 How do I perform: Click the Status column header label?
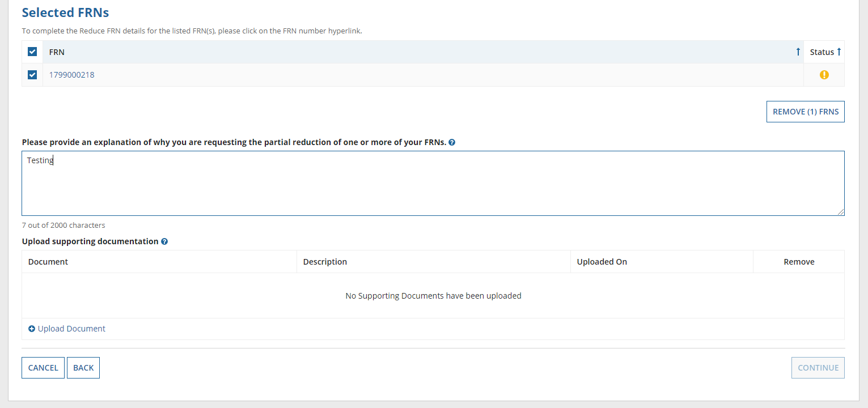(x=822, y=52)
